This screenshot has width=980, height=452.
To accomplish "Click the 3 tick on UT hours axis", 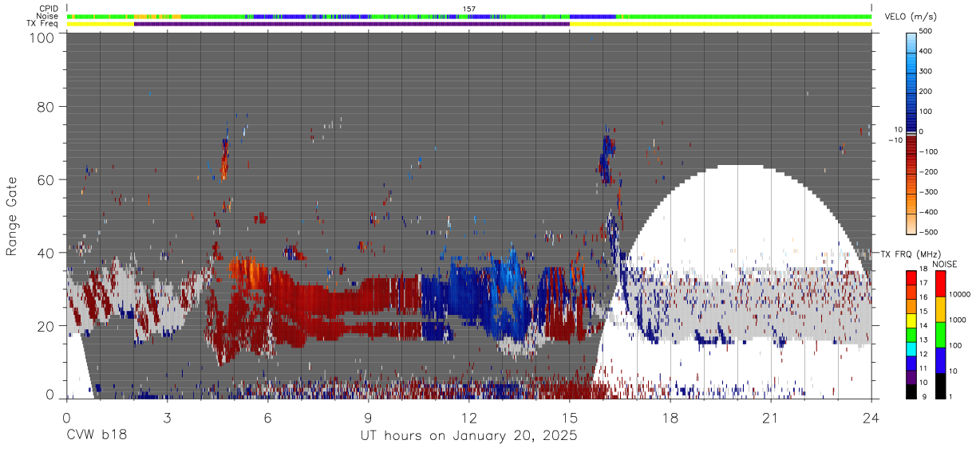I will pyautogui.click(x=167, y=418).
